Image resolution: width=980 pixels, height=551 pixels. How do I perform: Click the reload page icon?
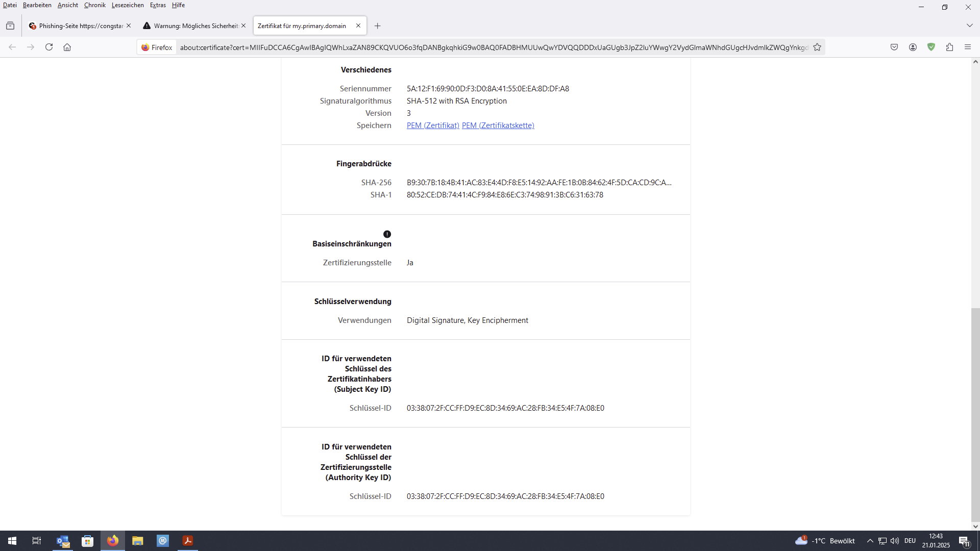pos(49,47)
